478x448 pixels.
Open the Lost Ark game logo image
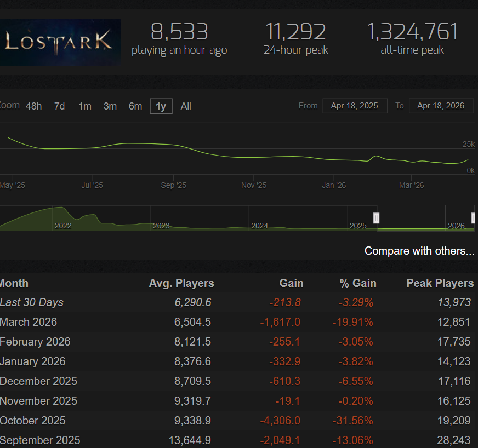pyautogui.click(x=60, y=42)
